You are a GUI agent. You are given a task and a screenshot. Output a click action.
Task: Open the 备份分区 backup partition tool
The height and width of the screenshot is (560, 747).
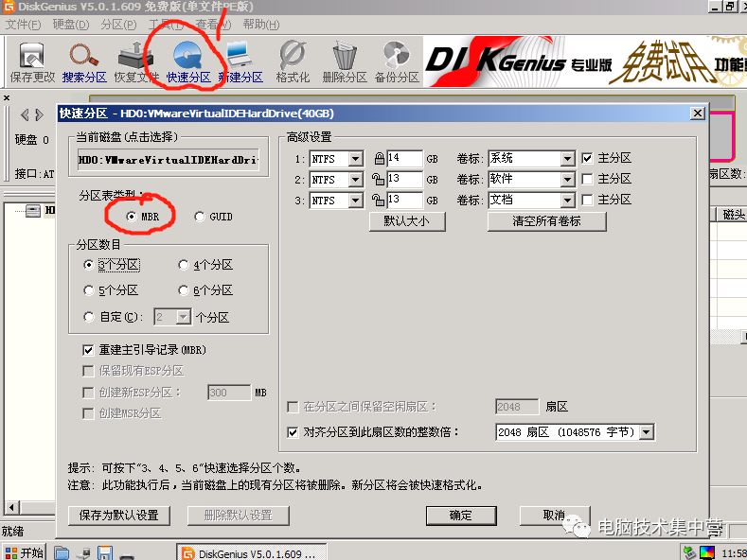(x=397, y=62)
